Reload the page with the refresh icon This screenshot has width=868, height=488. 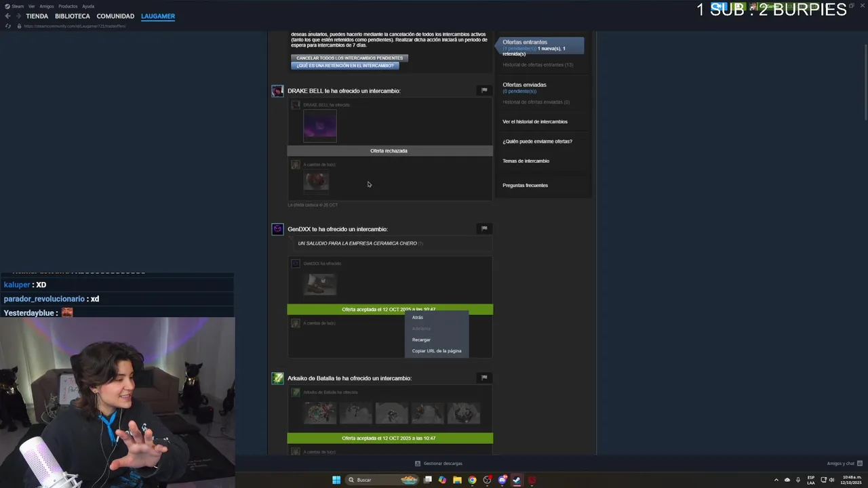(7, 26)
